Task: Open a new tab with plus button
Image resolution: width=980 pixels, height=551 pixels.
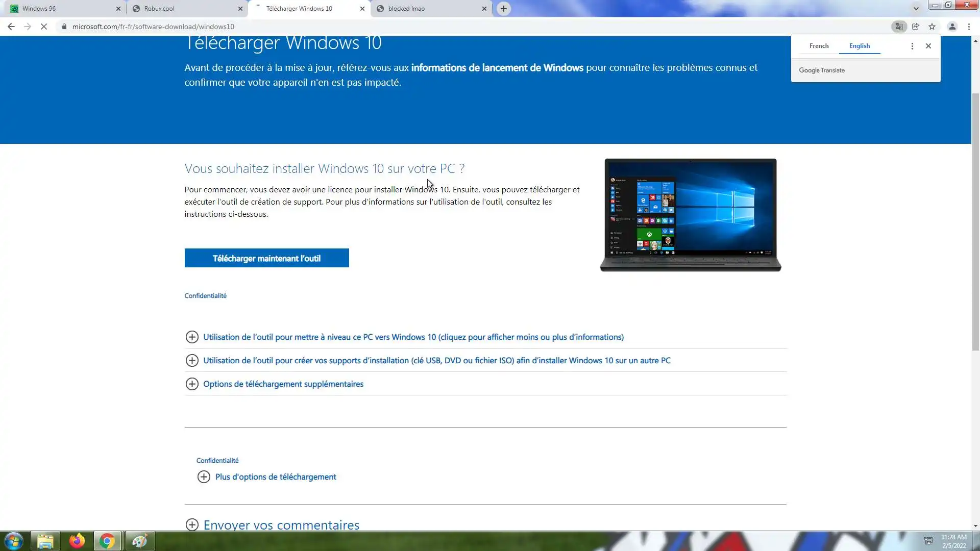Action: [x=503, y=9]
